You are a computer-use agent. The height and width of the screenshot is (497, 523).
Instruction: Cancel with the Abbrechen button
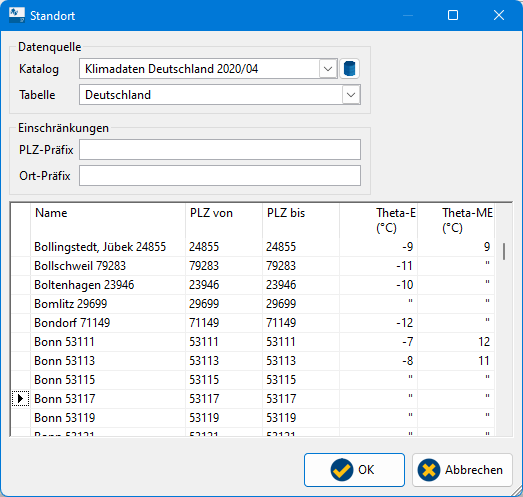coord(462,470)
